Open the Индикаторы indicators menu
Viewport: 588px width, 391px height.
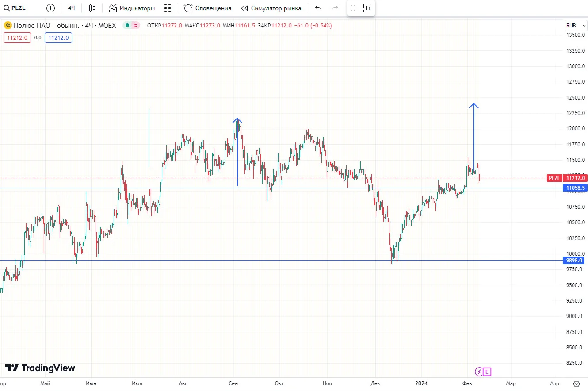(x=132, y=8)
